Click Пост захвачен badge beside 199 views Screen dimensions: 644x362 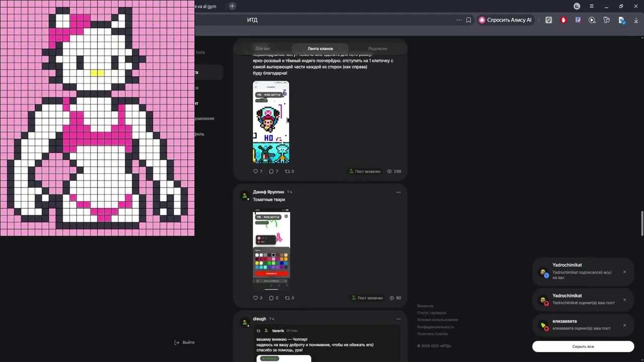[x=365, y=171]
